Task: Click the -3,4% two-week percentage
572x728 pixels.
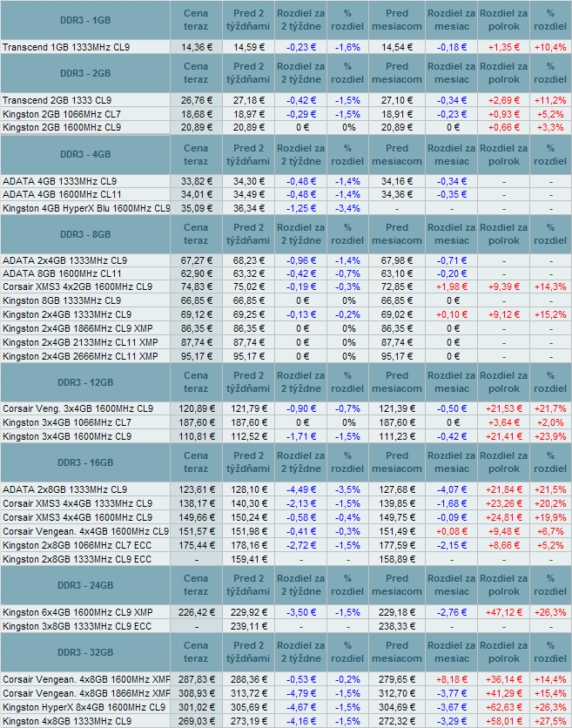Action: coord(347,208)
